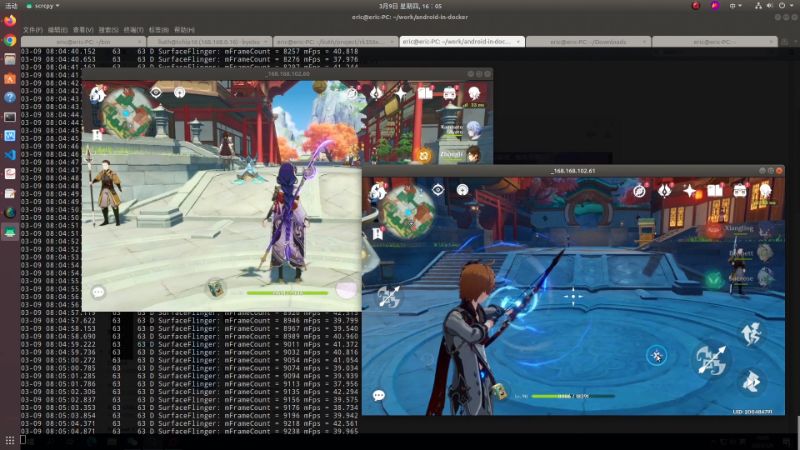Tap large bow attack button in right window

(x=711, y=360)
